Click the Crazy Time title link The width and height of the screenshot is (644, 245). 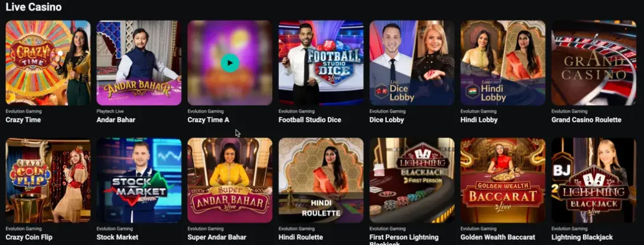click(x=23, y=120)
